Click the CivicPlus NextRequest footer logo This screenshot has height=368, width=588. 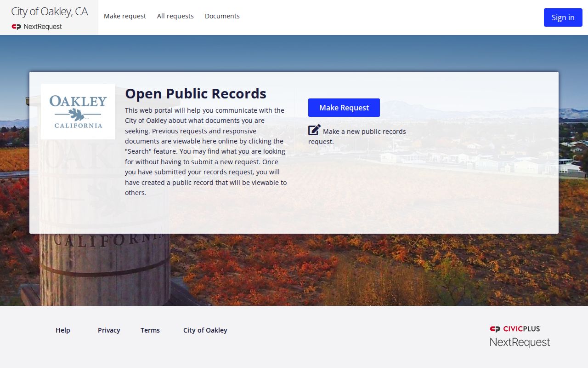point(520,337)
